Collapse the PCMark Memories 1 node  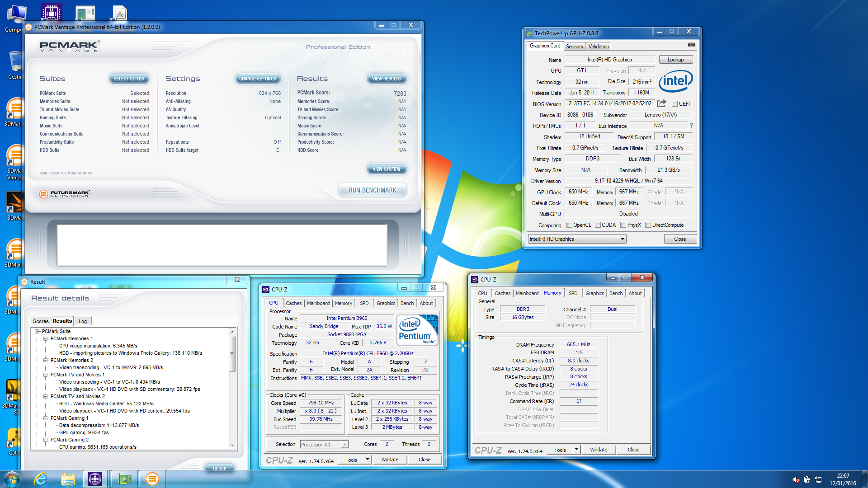click(45, 338)
